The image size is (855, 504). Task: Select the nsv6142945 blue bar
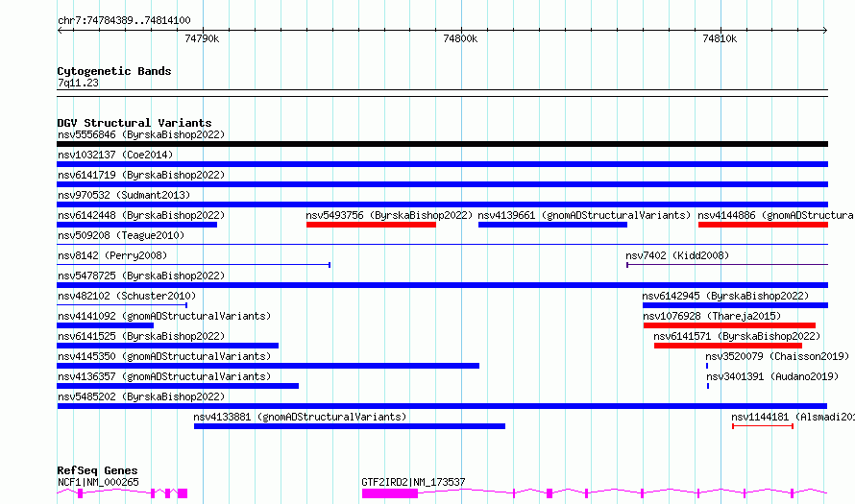(736, 305)
